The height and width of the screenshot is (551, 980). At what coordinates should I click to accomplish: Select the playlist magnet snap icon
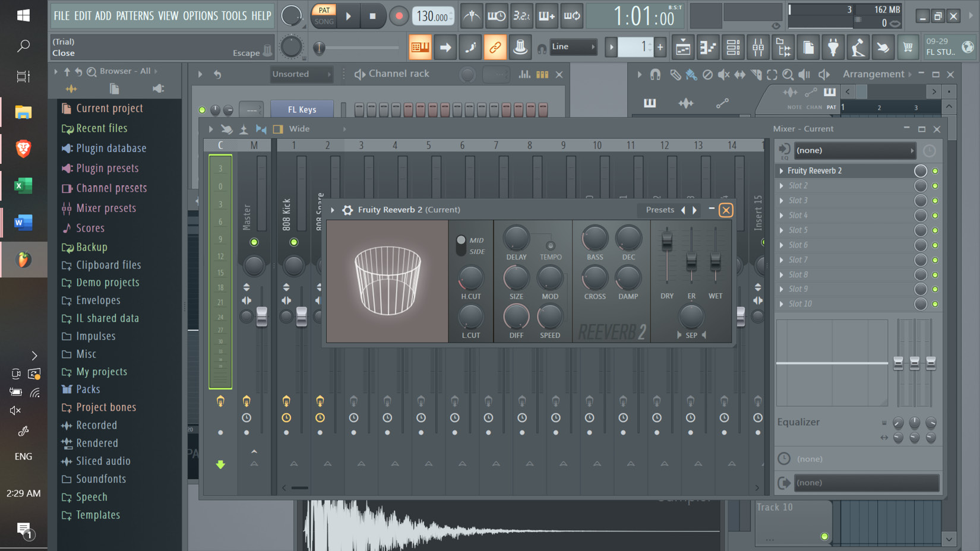coord(655,74)
